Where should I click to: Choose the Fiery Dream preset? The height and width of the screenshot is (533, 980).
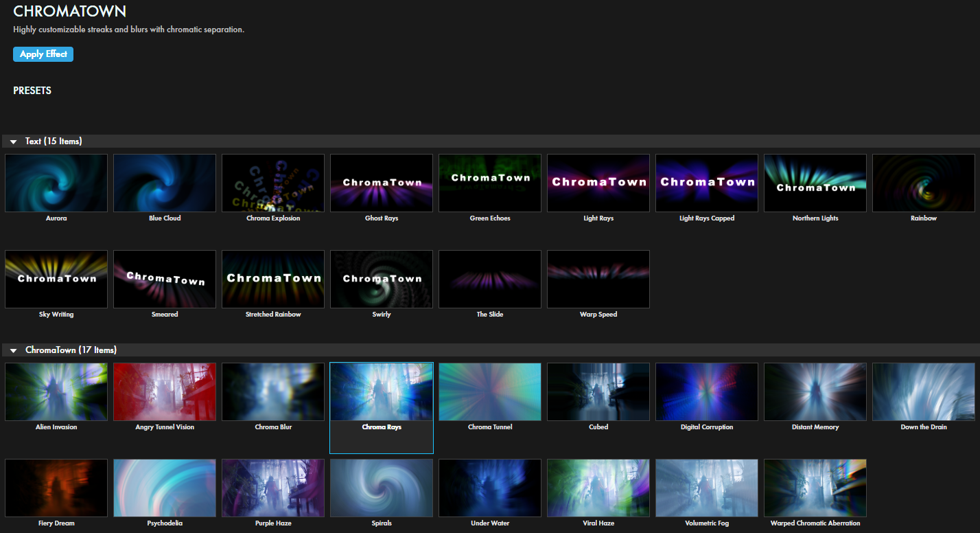click(56, 488)
